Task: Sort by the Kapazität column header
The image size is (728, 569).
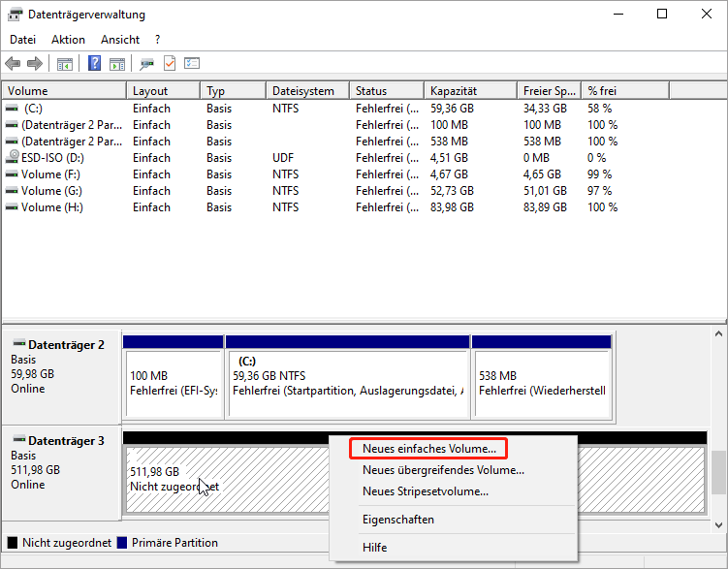Action: pyautogui.click(x=469, y=91)
